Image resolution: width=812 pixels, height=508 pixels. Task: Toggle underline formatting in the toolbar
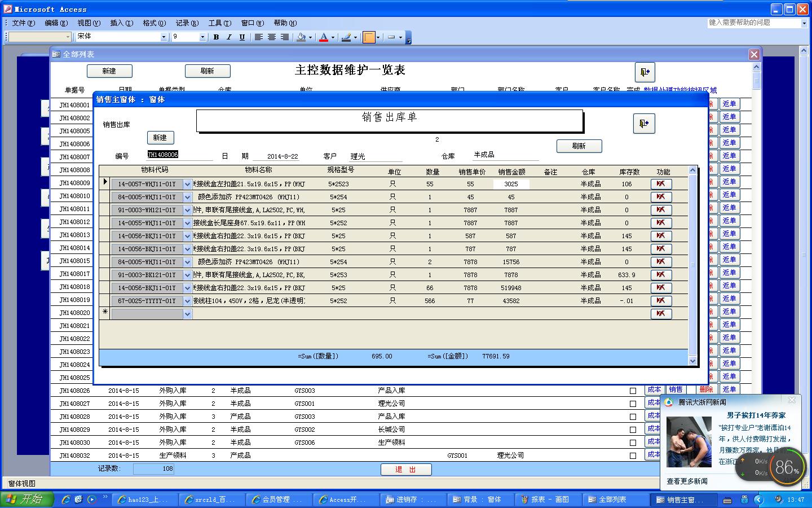click(242, 37)
